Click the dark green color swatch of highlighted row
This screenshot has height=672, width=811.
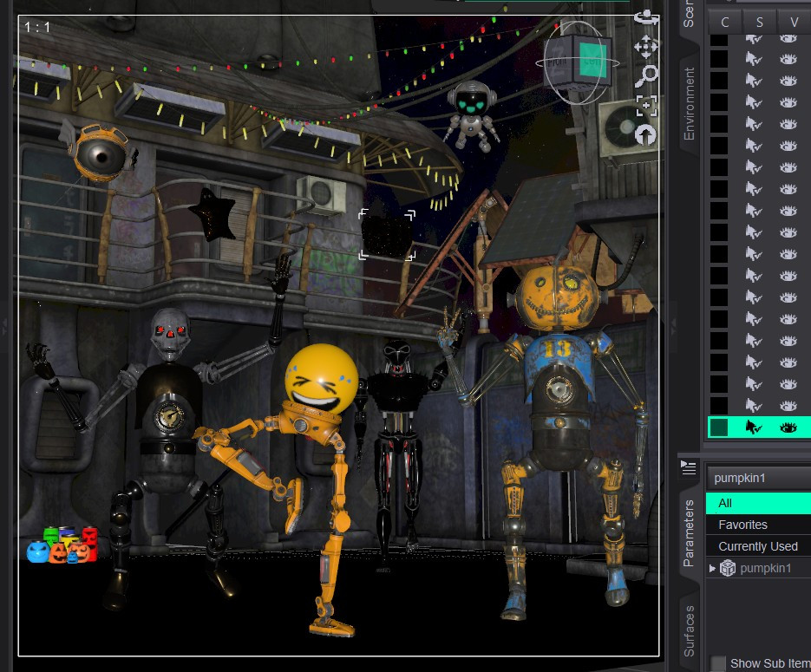(719, 427)
